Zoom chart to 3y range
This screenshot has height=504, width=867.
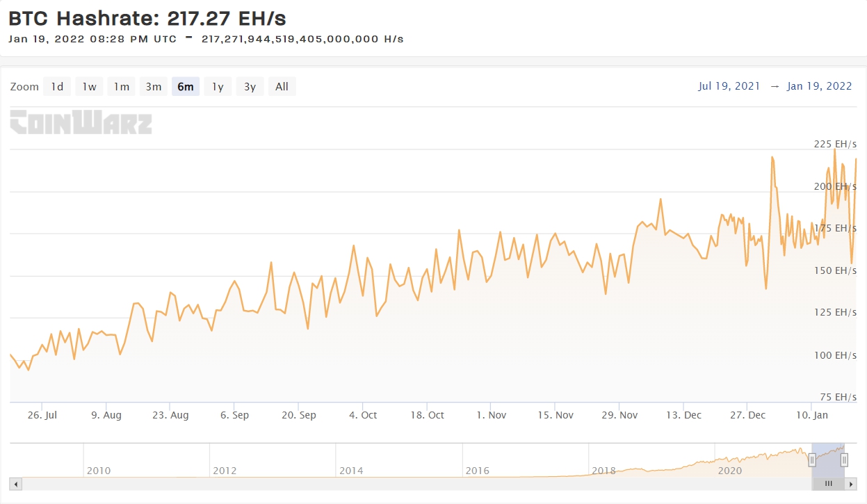(x=250, y=86)
